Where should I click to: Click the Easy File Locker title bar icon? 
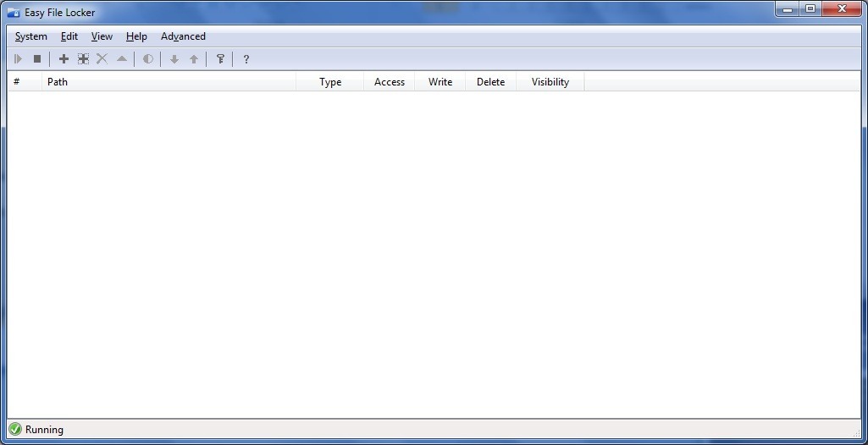14,12
